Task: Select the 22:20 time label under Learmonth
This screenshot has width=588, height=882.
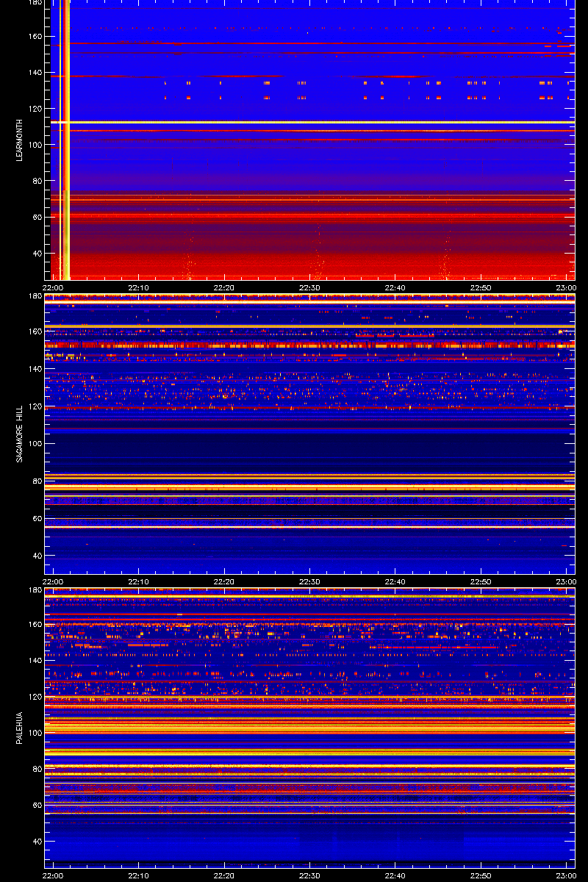Action: [x=224, y=287]
